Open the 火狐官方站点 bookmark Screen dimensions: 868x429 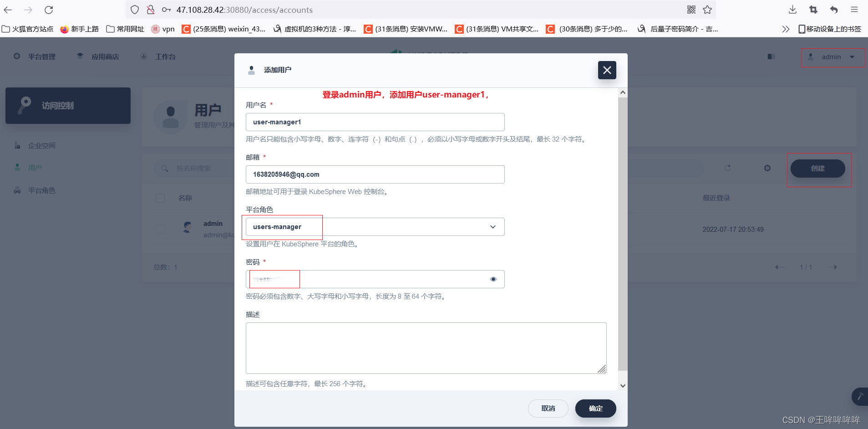[28, 29]
